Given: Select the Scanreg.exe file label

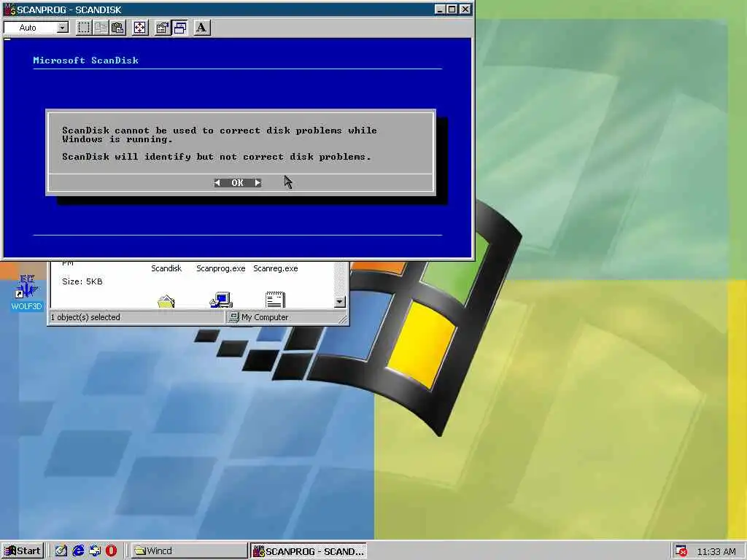Looking at the screenshot, I should point(275,268).
